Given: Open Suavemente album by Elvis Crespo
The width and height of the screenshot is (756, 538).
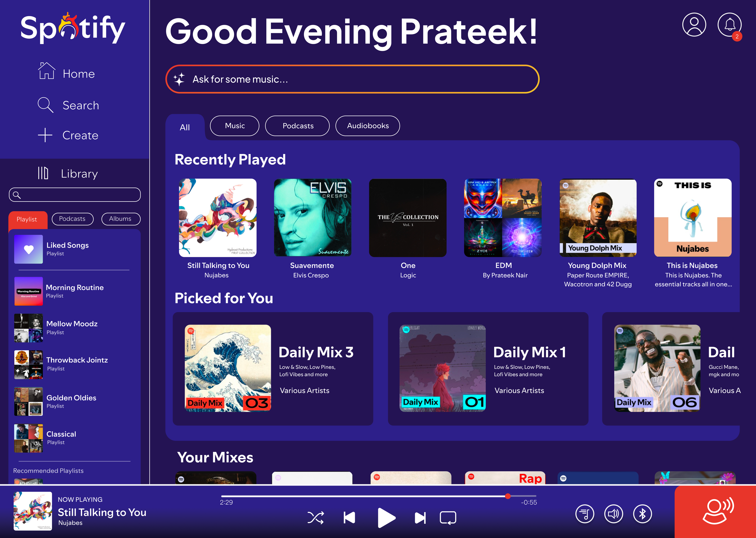Looking at the screenshot, I should point(312,218).
